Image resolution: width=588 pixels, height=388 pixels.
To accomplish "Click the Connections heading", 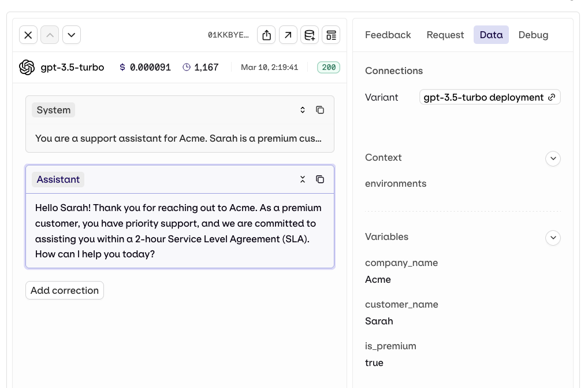I will 394,71.
